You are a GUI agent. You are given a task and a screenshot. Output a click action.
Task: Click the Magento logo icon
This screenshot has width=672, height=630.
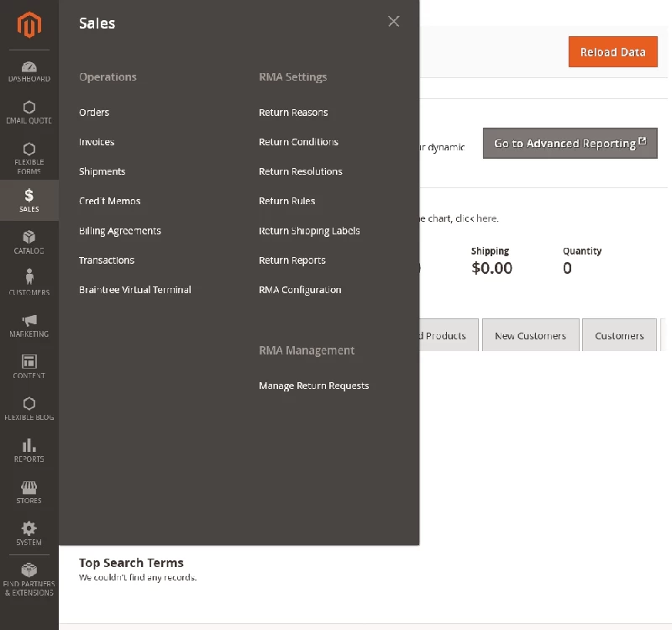tap(29, 25)
